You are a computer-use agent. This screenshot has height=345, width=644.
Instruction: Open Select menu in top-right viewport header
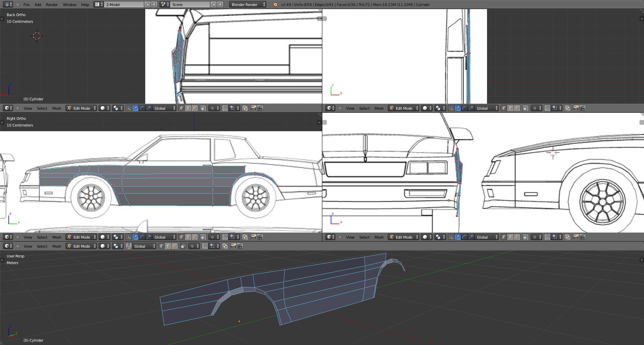[365, 108]
